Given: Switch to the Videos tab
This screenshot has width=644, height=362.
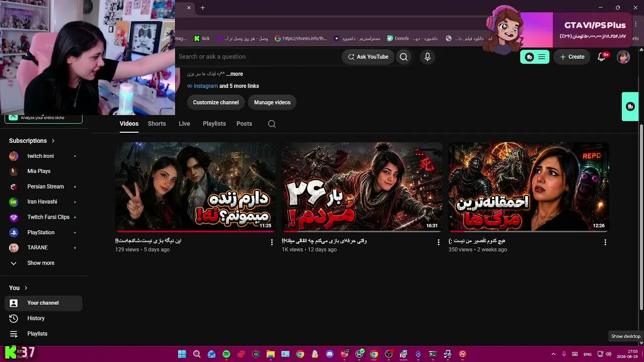Looking at the screenshot, I should pyautogui.click(x=129, y=124).
